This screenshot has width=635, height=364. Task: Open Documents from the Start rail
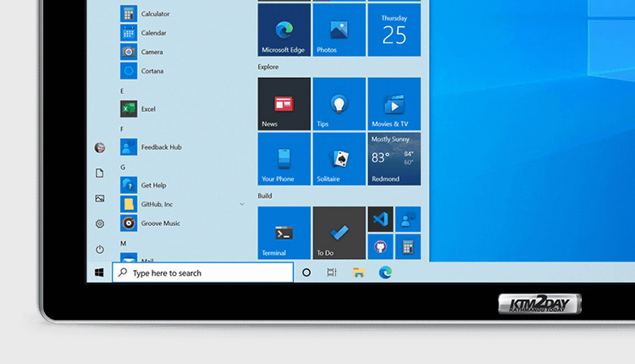[100, 174]
